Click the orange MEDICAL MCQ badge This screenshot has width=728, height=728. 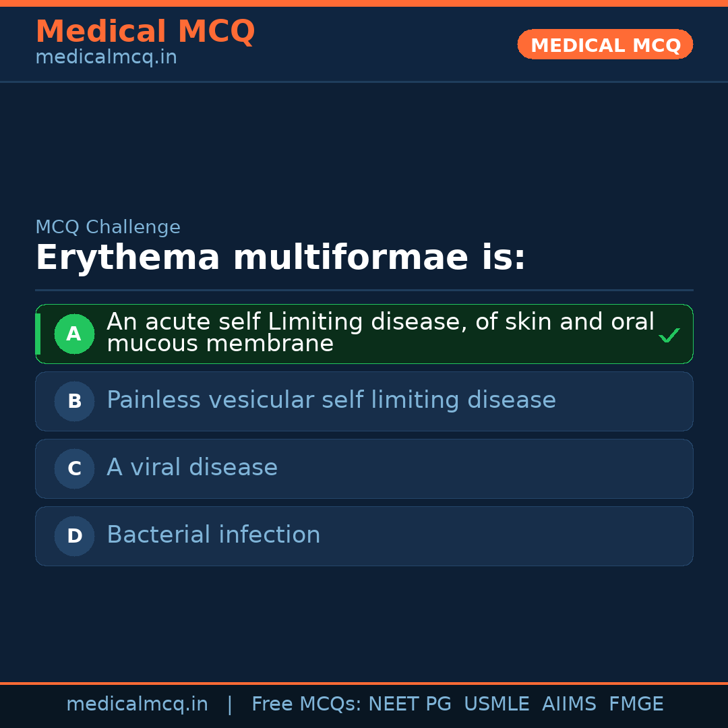coord(605,45)
